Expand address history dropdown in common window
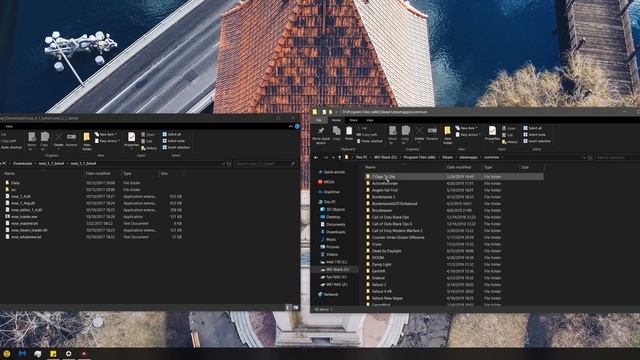The width and height of the screenshot is (640, 360). coord(584,157)
